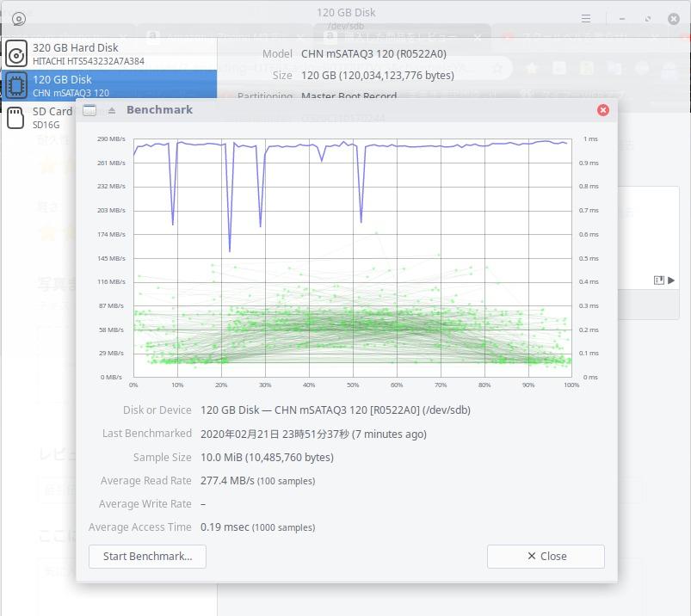Click the '277.4 MB/s' average read rate value
691x616 pixels.
227,481
